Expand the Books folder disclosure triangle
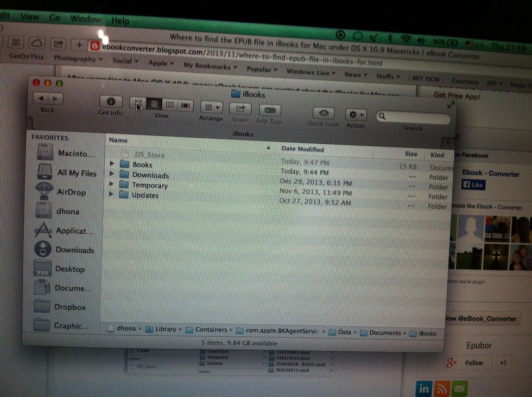This screenshot has width=532, height=397. pyautogui.click(x=111, y=164)
